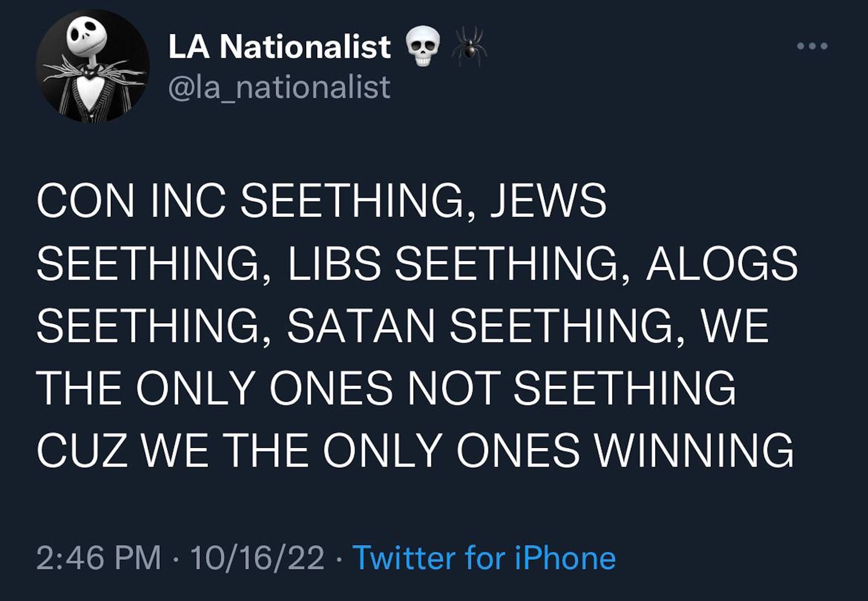Open the Twitter for iPhone source link
The width and height of the screenshot is (868, 601).
(484, 558)
